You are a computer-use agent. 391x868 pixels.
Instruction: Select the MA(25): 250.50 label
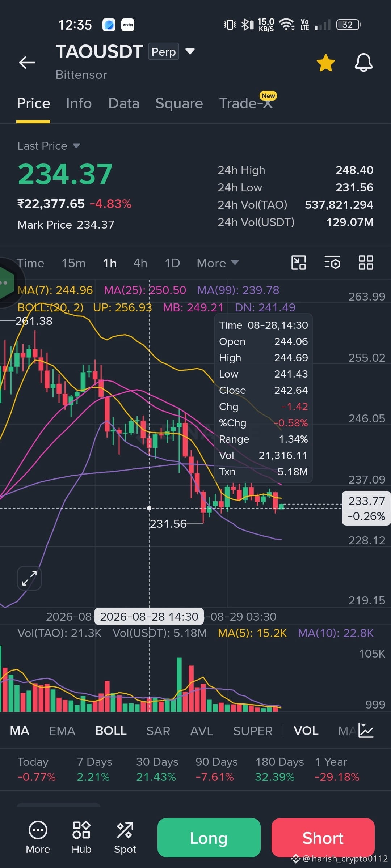pyautogui.click(x=145, y=290)
